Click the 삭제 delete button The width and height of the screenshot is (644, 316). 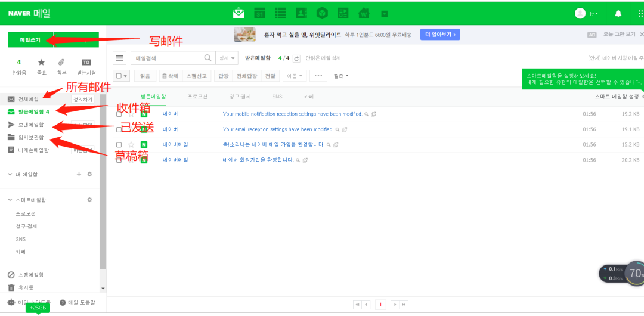coord(170,76)
